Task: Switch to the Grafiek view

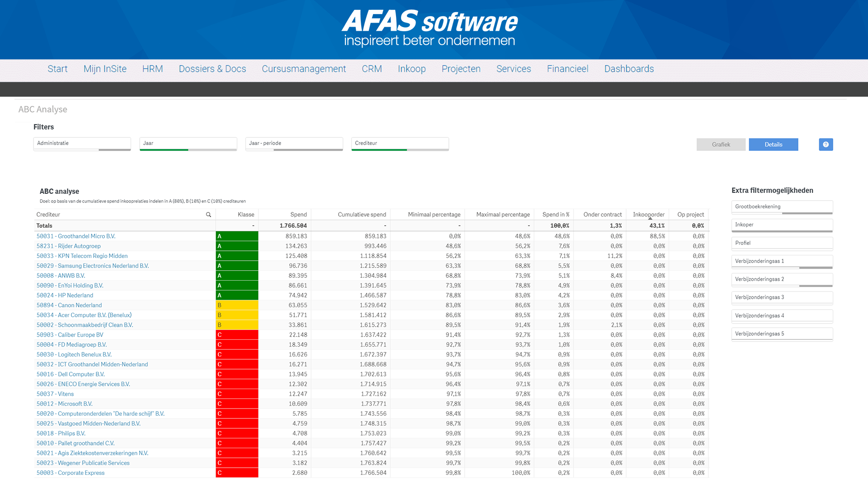Action: click(721, 145)
